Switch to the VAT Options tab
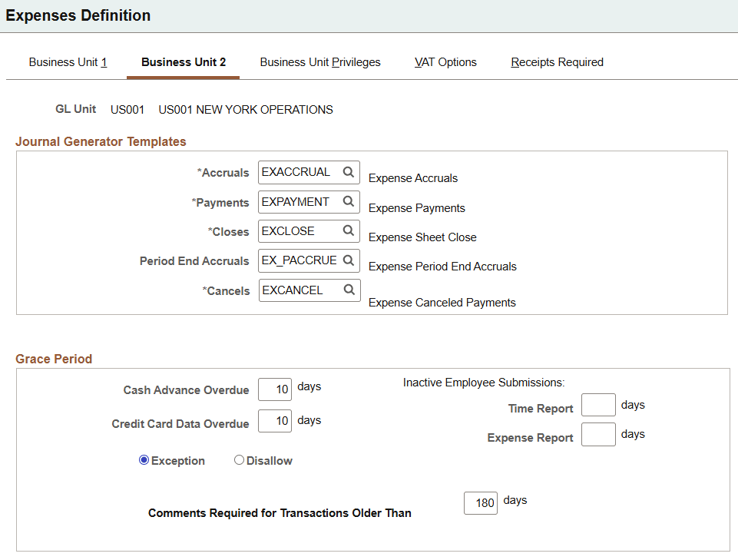Screen dimensions: 738x560 tap(445, 62)
